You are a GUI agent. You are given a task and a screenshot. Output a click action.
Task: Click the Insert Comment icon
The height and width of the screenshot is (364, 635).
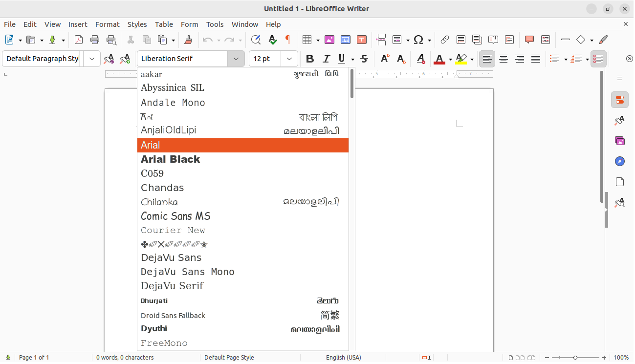529,40
